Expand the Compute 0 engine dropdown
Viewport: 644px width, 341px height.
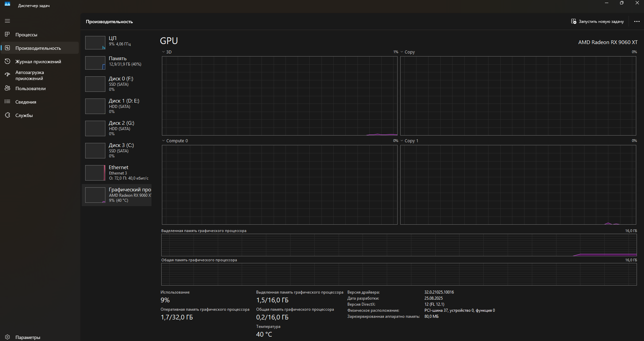pyautogui.click(x=164, y=141)
